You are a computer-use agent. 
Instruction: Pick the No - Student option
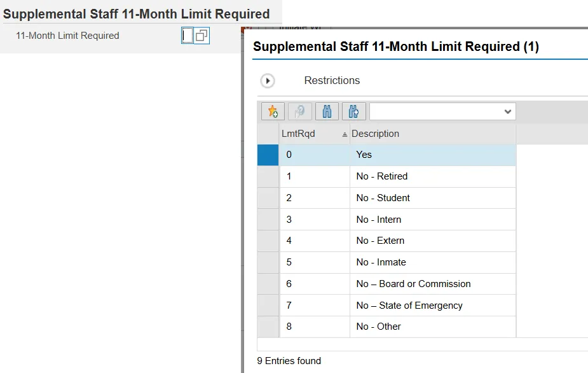tap(383, 198)
